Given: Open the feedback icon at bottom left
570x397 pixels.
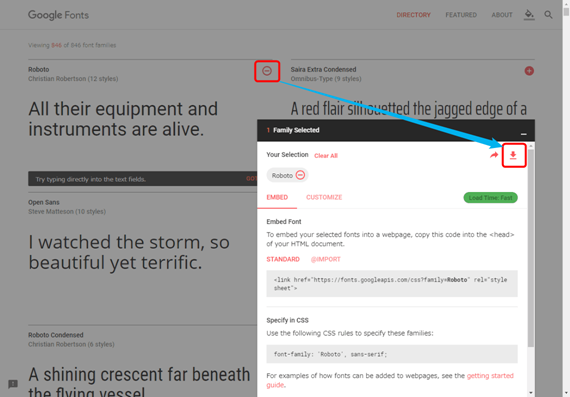Looking at the screenshot, I should (13, 384).
